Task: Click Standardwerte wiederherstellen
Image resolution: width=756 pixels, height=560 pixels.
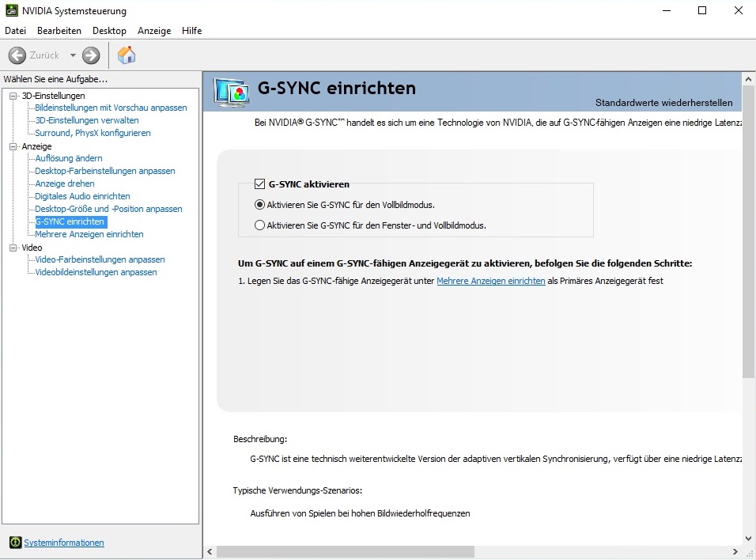Action: (664, 102)
